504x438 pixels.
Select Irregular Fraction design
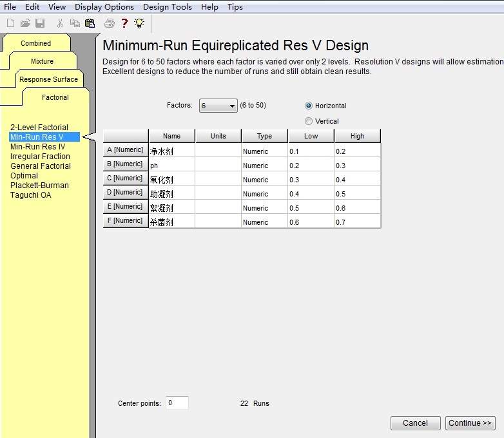[40, 156]
